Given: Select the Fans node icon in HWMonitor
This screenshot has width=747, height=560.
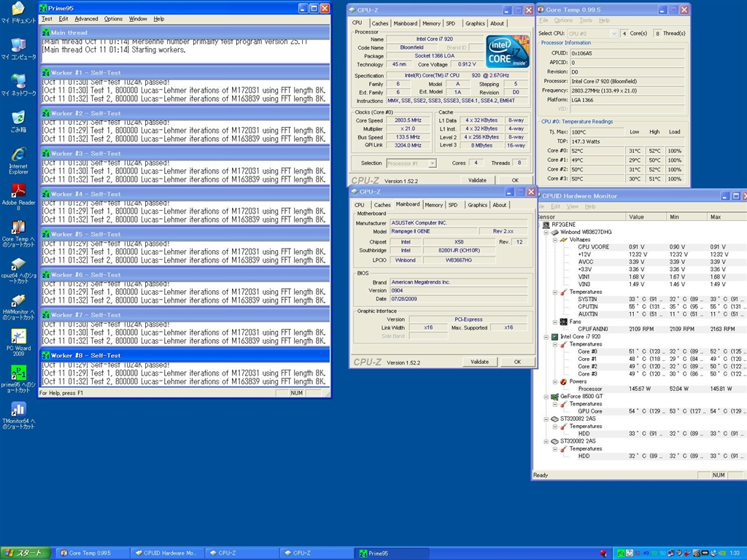Looking at the screenshot, I should click(564, 322).
